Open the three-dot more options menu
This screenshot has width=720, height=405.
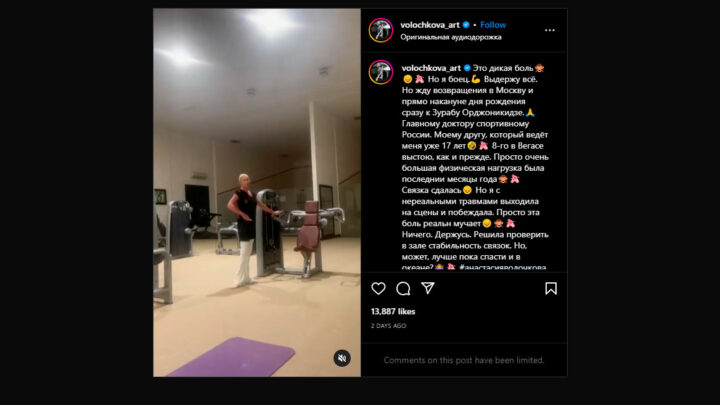coord(550,30)
